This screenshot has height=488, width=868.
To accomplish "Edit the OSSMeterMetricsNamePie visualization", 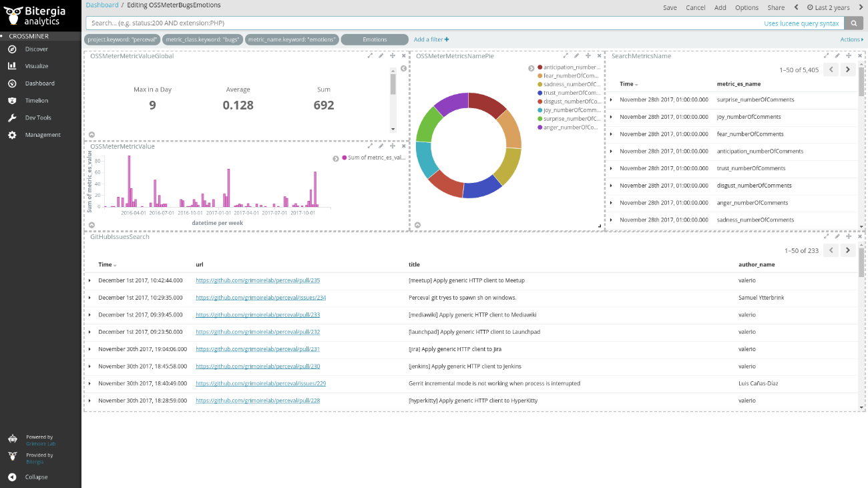I will (x=577, y=55).
